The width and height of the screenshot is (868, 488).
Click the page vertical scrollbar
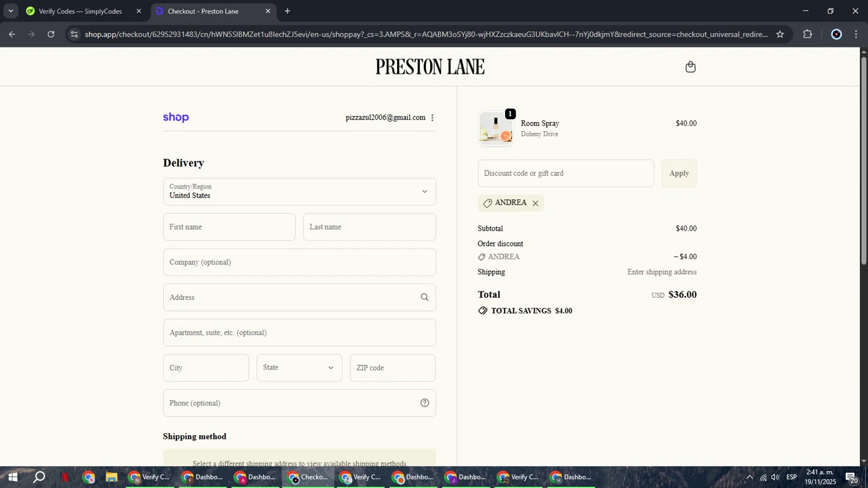pos(863,161)
